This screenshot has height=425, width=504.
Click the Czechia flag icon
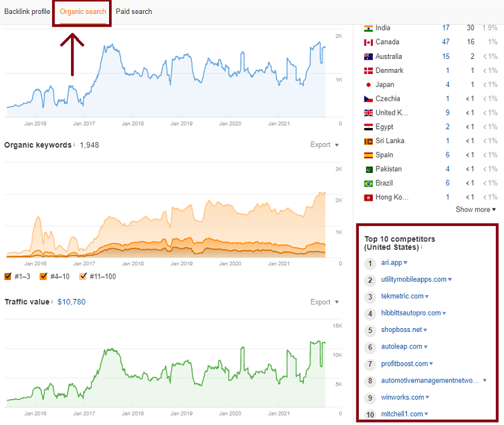point(368,99)
